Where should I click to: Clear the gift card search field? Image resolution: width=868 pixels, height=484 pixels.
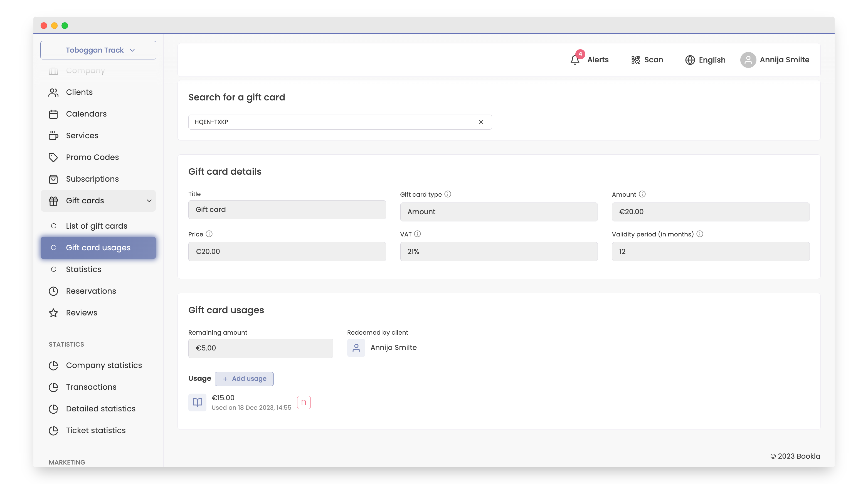click(x=481, y=122)
